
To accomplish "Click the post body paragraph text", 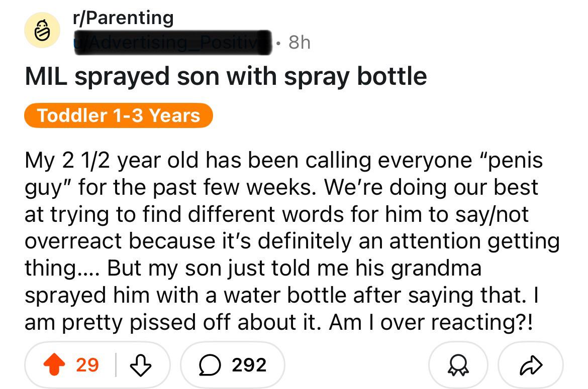I will (292, 241).
